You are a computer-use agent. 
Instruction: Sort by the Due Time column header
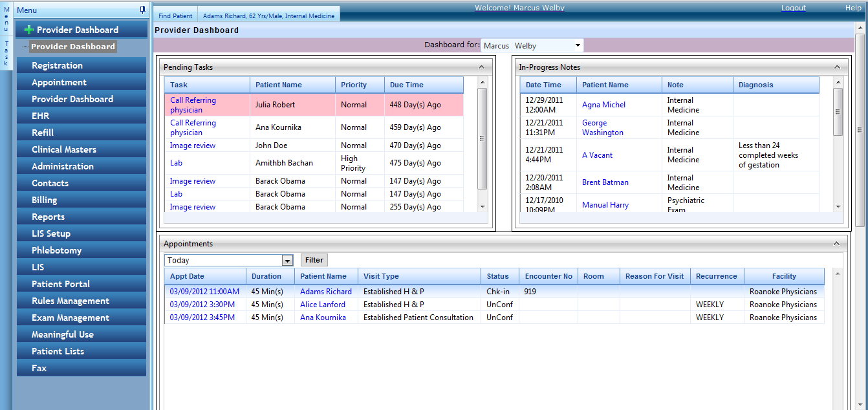pyautogui.click(x=406, y=85)
